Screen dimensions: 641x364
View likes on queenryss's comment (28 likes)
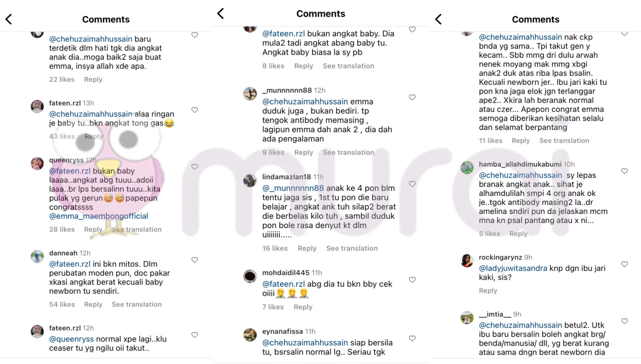coord(62,229)
